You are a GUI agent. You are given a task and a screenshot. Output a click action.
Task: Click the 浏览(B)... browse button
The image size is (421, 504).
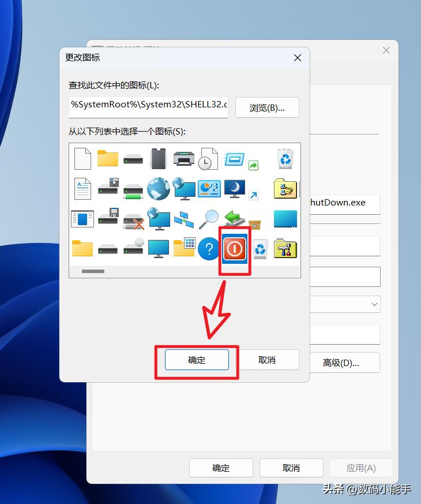[x=267, y=107]
